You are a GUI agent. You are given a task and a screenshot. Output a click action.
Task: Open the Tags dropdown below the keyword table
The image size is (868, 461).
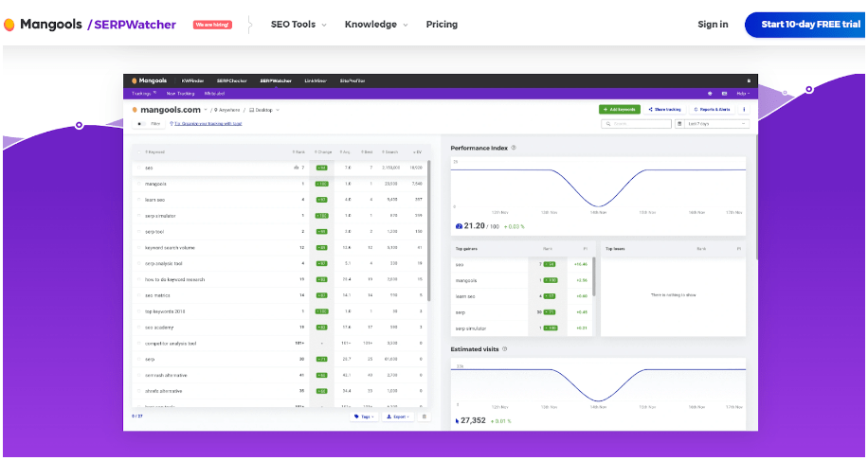pos(364,417)
